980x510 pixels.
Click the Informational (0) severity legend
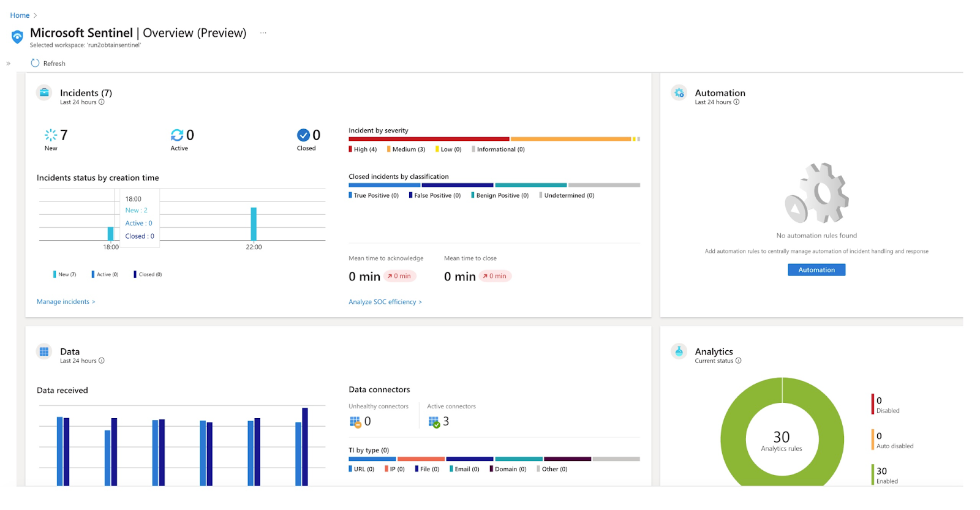(499, 149)
